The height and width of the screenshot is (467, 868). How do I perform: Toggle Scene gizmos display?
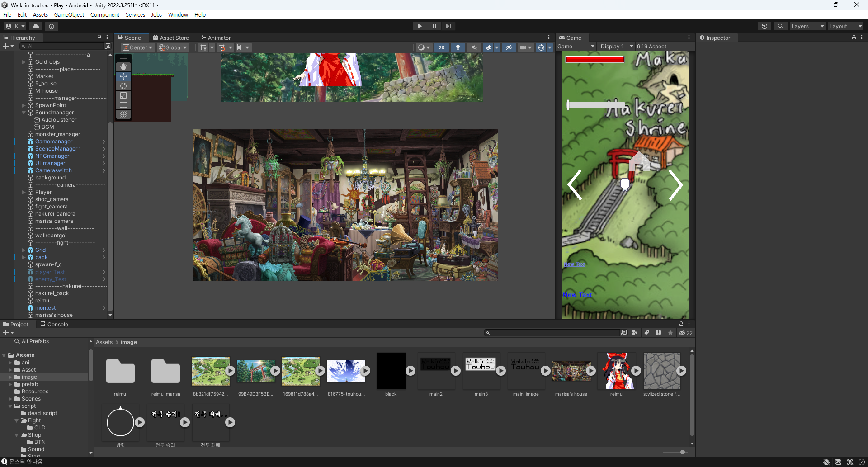click(x=541, y=47)
